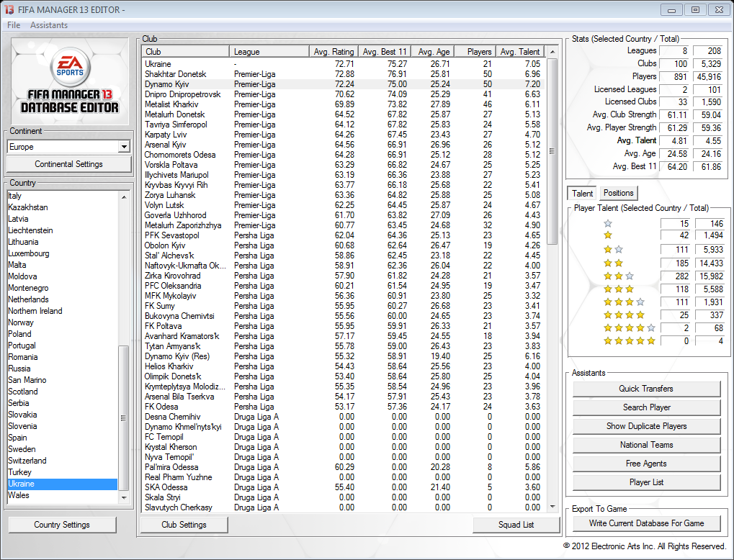This screenshot has height=560, width=734.
Task: Open Country Settings
Action: 62,525
